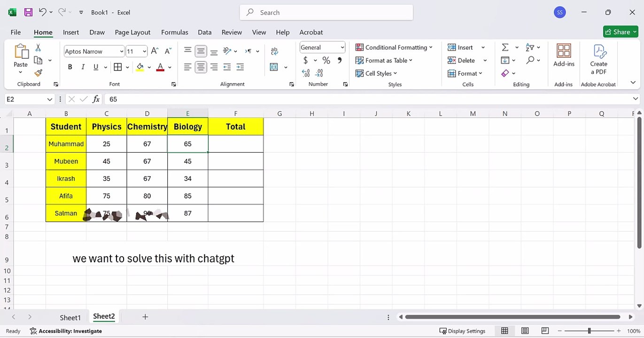Decrease indent icon in Alignment group
This screenshot has width=644, height=338.
227,67
